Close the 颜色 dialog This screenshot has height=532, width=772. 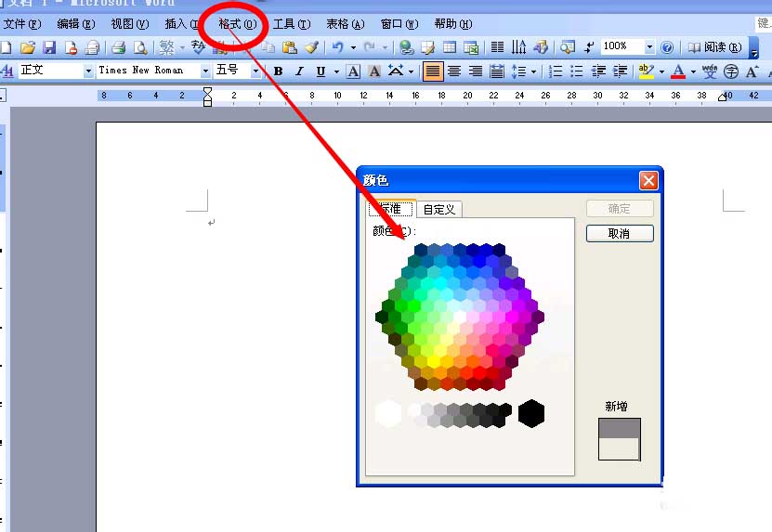coord(648,181)
